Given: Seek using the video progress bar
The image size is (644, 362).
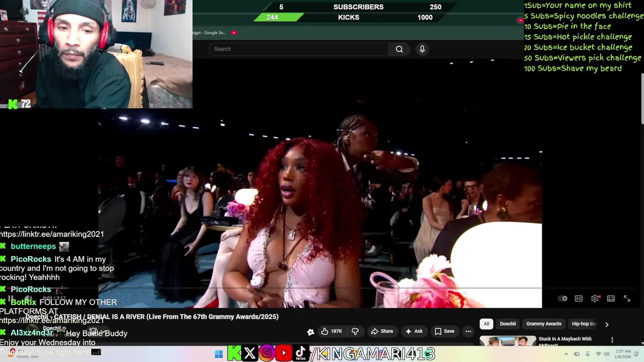Looking at the screenshot, I should coord(319,289).
